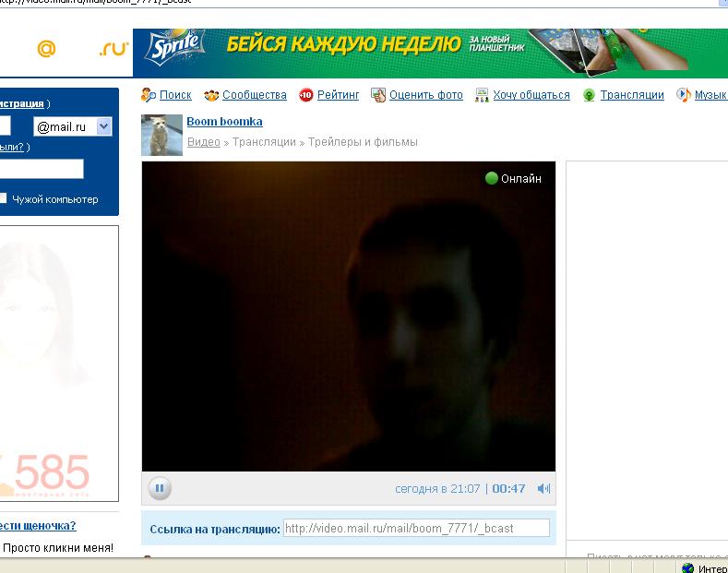This screenshot has width=728, height=573.
Task: Toggle the Чужой компьютер checkbox
Action: pos(3,198)
